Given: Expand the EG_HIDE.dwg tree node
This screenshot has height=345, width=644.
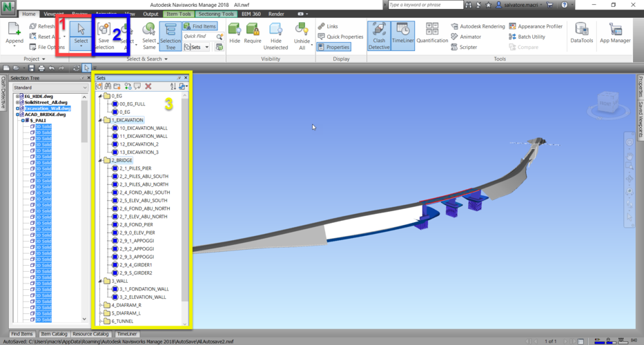Looking at the screenshot, I should point(17,96).
